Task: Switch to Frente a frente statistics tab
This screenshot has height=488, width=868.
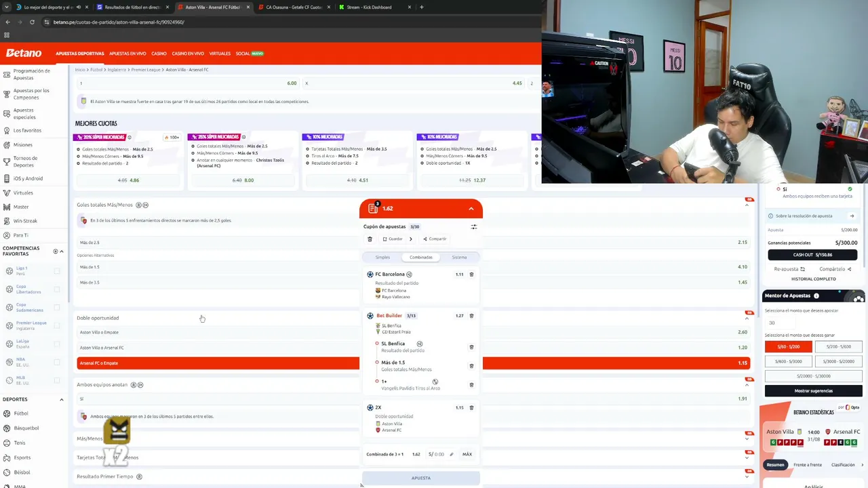Action: pos(808,465)
